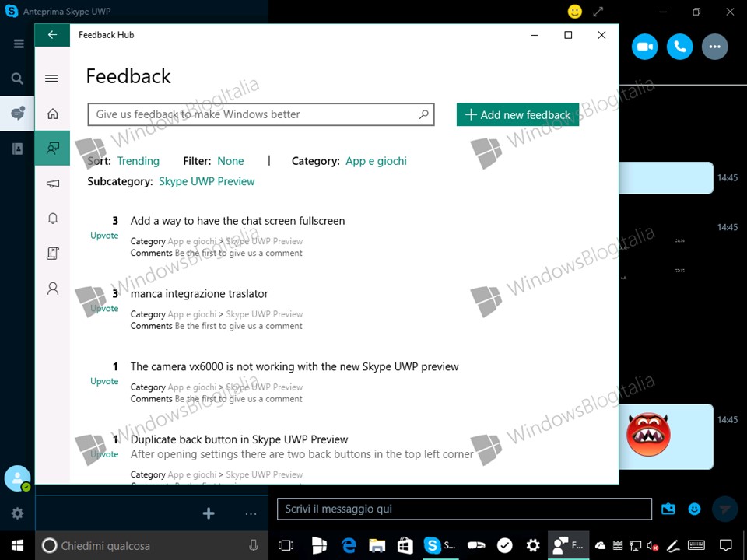Screen dimensions: 747x560
Task: Open Skype contacts book icon
Action: (17, 149)
